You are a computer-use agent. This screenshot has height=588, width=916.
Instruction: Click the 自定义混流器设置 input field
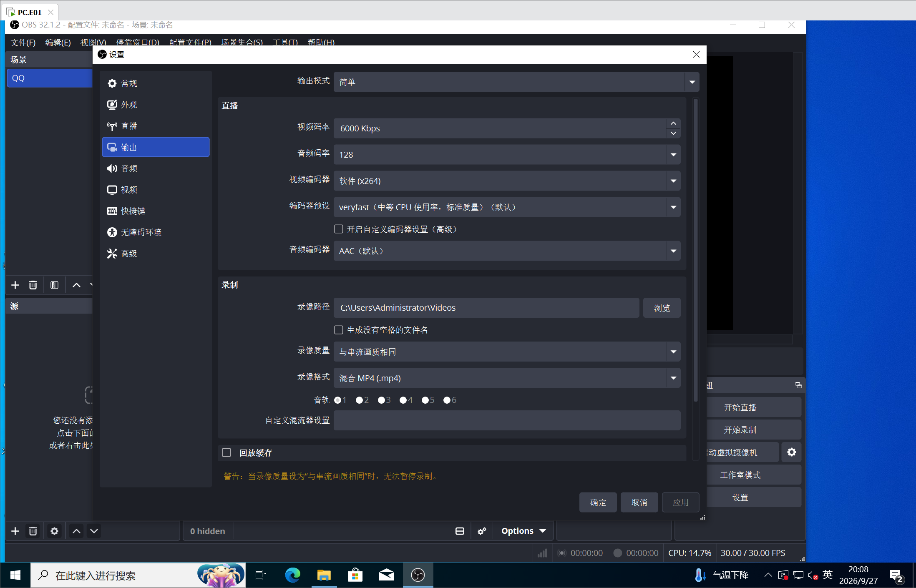point(507,420)
